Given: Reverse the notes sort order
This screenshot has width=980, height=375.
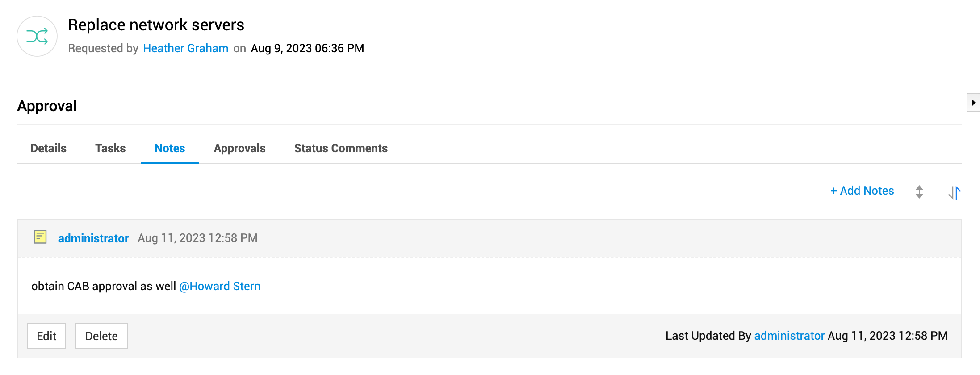Looking at the screenshot, I should [x=954, y=192].
